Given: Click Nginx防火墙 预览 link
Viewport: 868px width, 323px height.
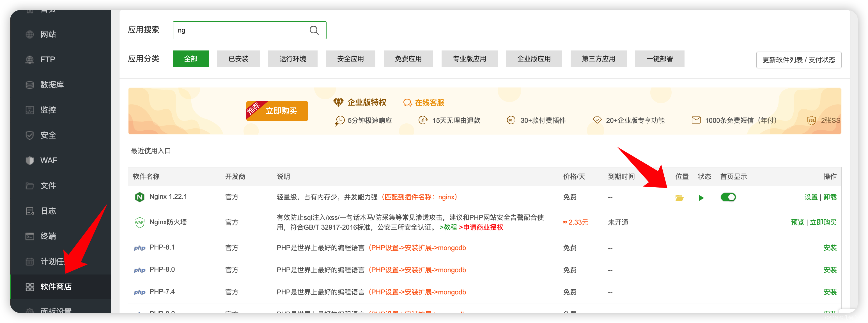Looking at the screenshot, I should point(797,222).
